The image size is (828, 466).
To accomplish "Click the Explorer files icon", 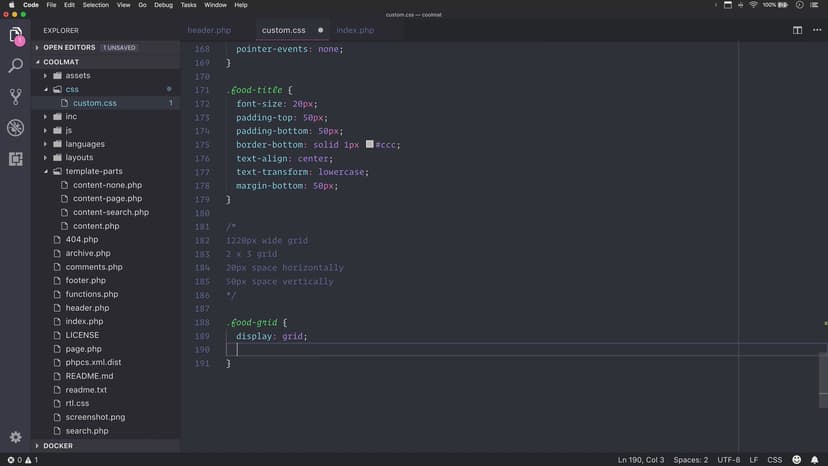I will [x=15, y=36].
